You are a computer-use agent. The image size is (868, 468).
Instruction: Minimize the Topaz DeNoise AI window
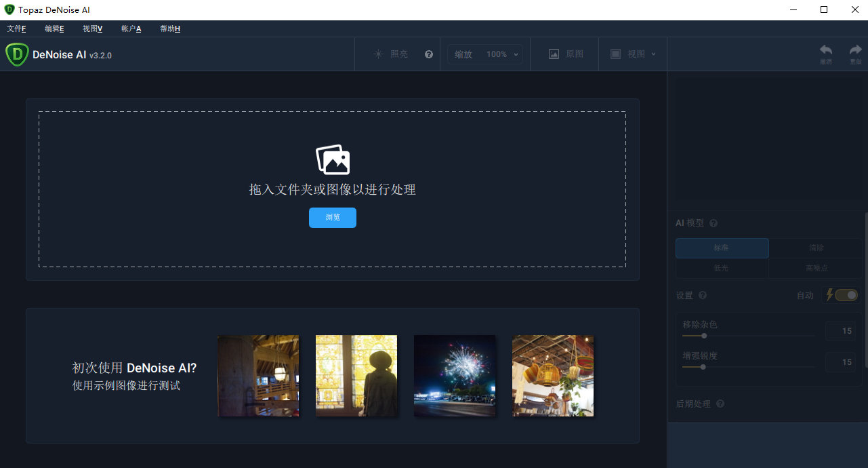click(793, 9)
